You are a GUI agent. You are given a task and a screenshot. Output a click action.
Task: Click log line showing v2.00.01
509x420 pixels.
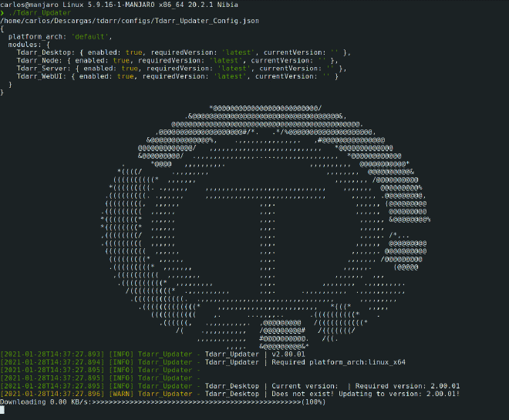pyautogui.click(x=153, y=354)
